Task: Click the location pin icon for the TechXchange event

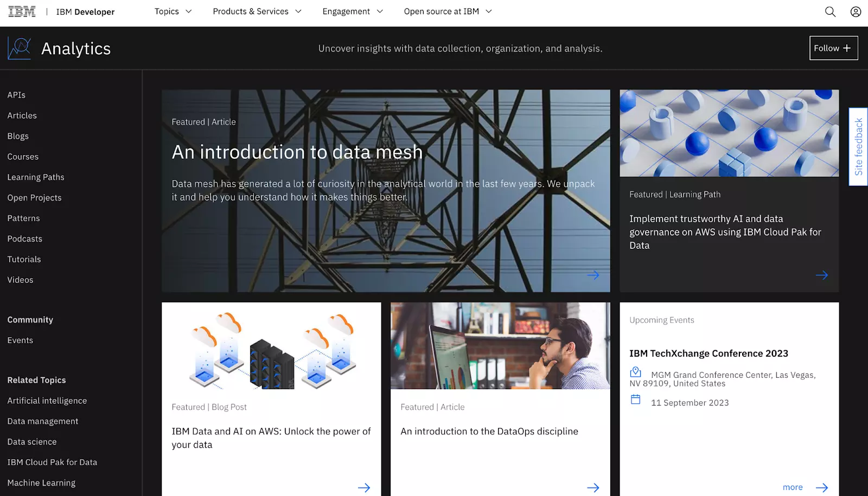Action: click(635, 372)
